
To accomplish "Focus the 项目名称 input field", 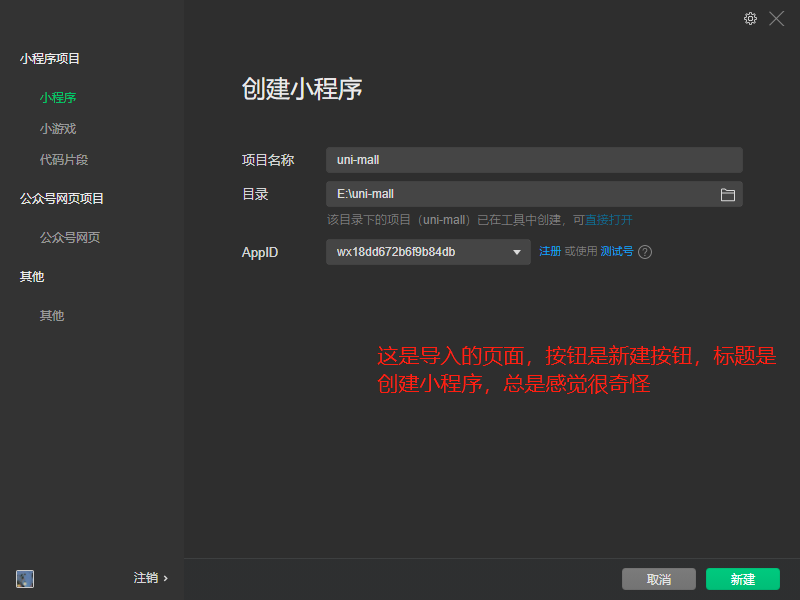I will 534,160.
